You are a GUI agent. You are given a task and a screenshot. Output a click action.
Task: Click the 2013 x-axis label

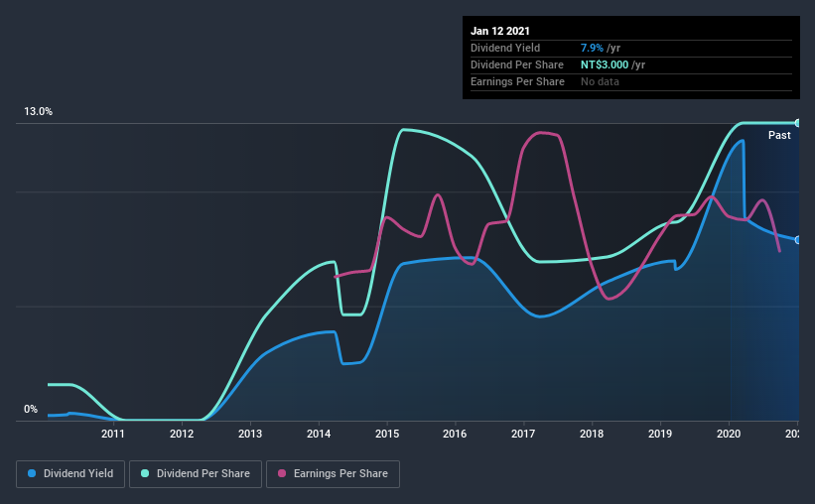coord(250,434)
